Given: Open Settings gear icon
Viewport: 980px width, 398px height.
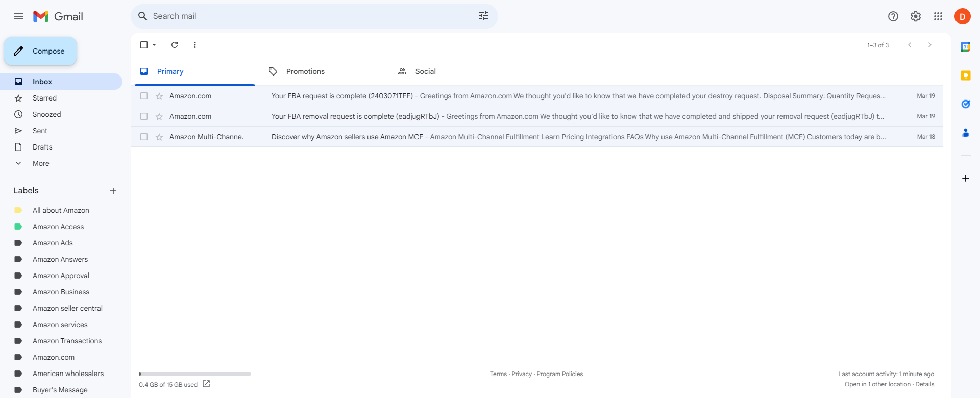Looking at the screenshot, I should (x=916, y=16).
